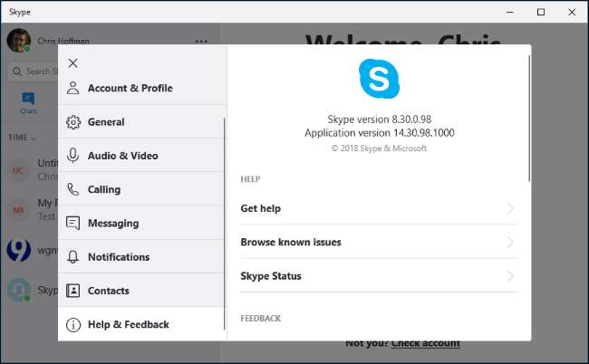Maximize the Skype window
This screenshot has height=364, width=589.
point(541,12)
